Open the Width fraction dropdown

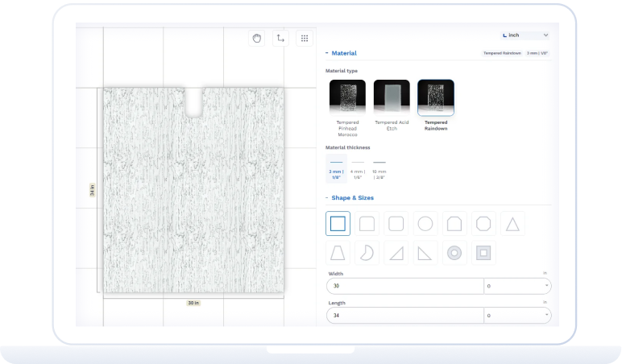pyautogui.click(x=517, y=286)
